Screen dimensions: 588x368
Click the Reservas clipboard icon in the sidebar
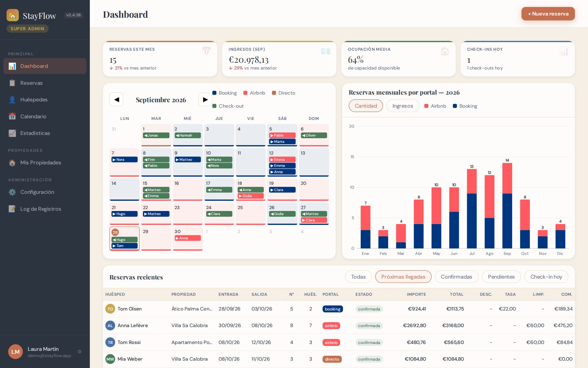coord(12,83)
